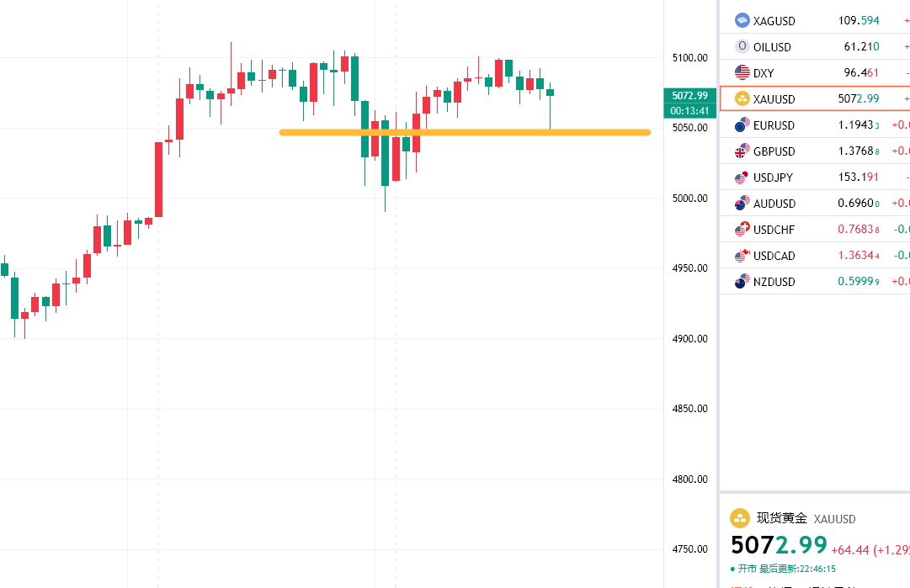
Task: Click the 4750.00 label on the price axis
Action: click(x=689, y=549)
